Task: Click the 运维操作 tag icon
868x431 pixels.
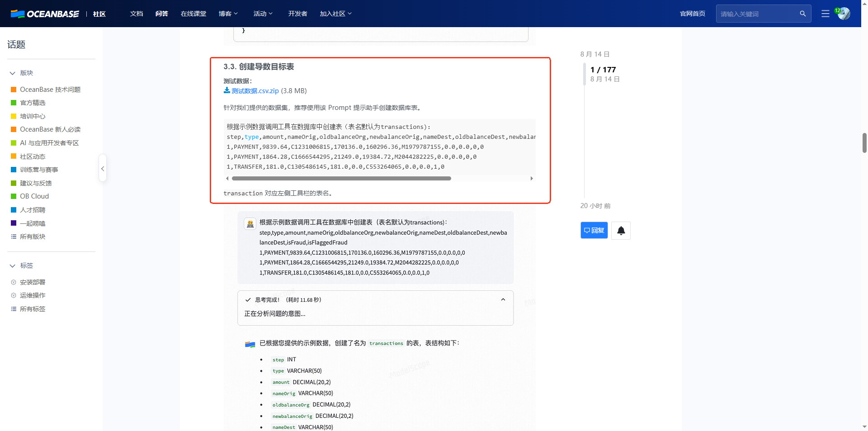Action: click(14, 295)
